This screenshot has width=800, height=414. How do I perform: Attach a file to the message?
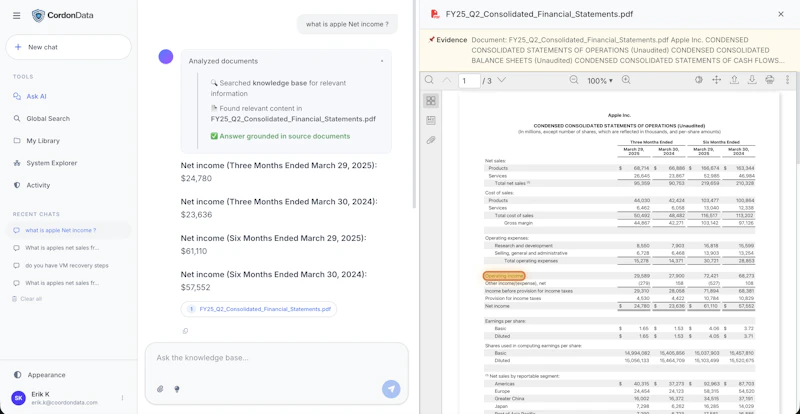pos(160,389)
